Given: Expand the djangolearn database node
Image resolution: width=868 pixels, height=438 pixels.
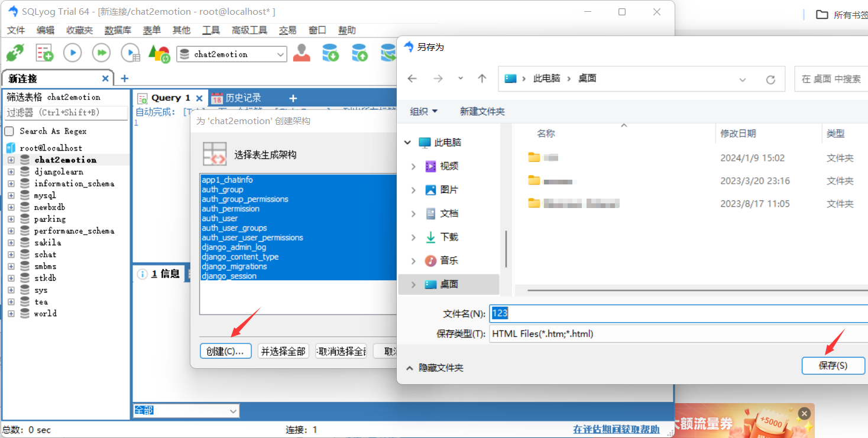Looking at the screenshot, I should pyautogui.click(x=11, y=172).
